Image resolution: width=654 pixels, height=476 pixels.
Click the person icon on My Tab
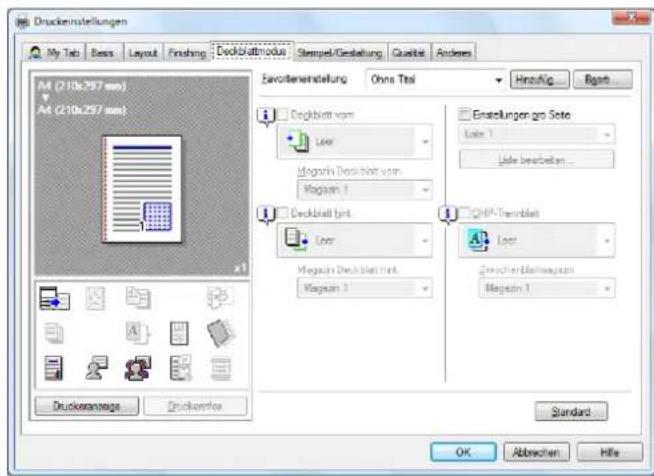point(36,53)
